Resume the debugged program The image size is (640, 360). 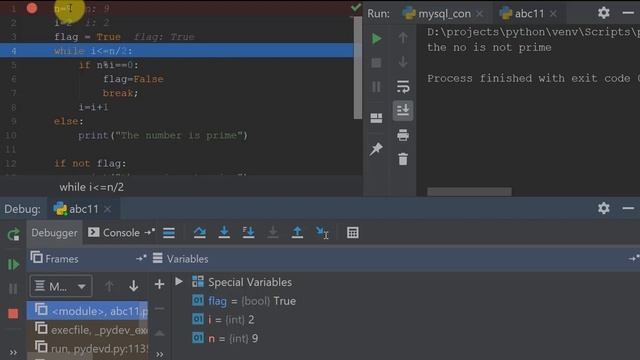click(x=13, y=264)
